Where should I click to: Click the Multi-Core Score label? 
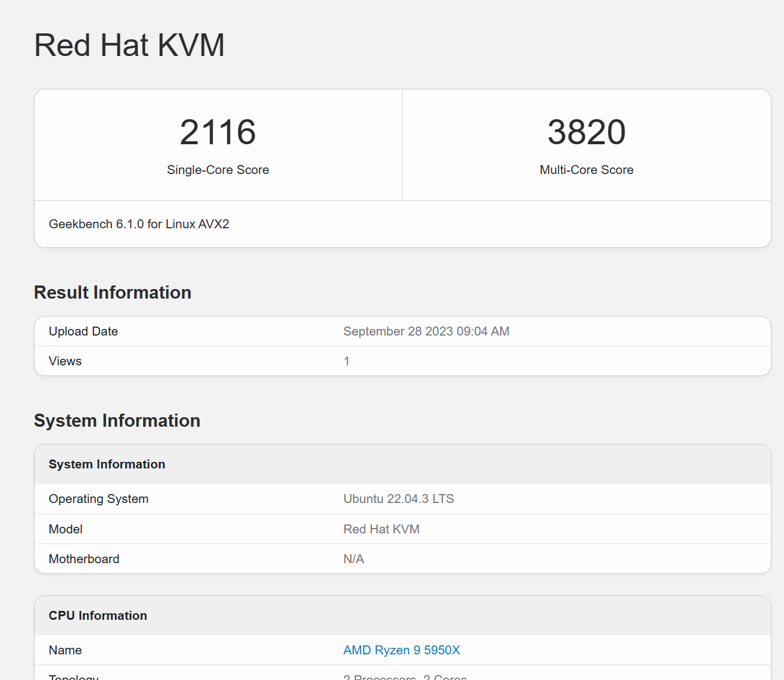point(586,170)
